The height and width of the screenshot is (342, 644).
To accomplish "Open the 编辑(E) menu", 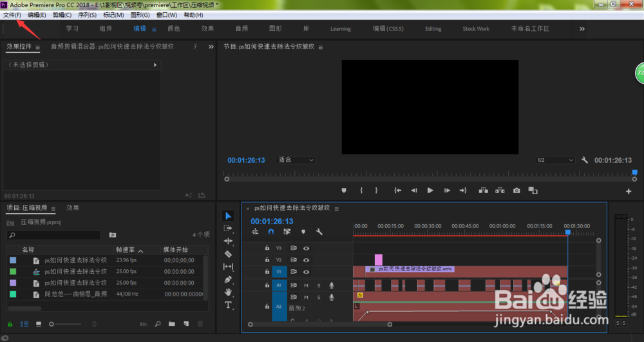I will [37, 15].
